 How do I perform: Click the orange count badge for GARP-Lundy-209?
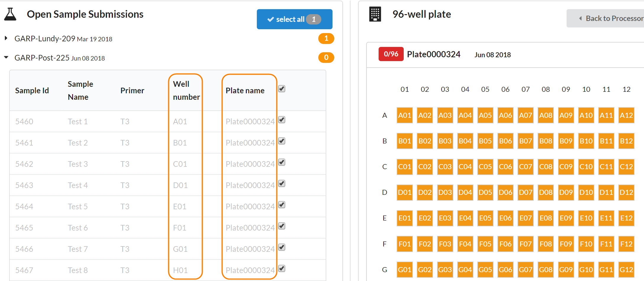[326, 38]
